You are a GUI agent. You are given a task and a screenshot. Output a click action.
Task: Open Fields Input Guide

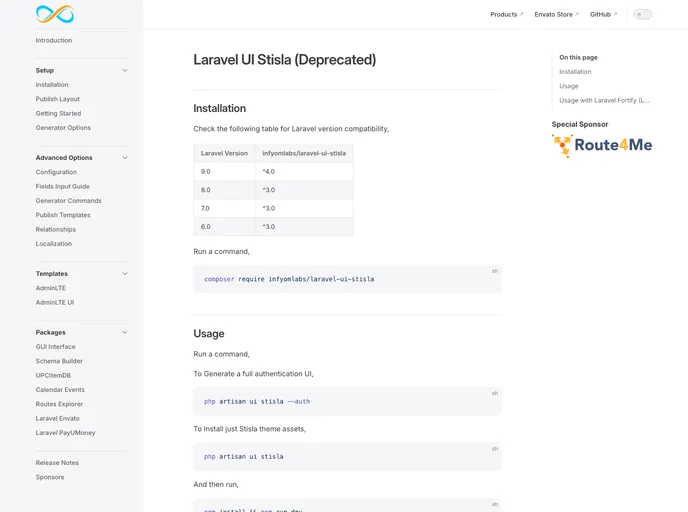[63, 186]
